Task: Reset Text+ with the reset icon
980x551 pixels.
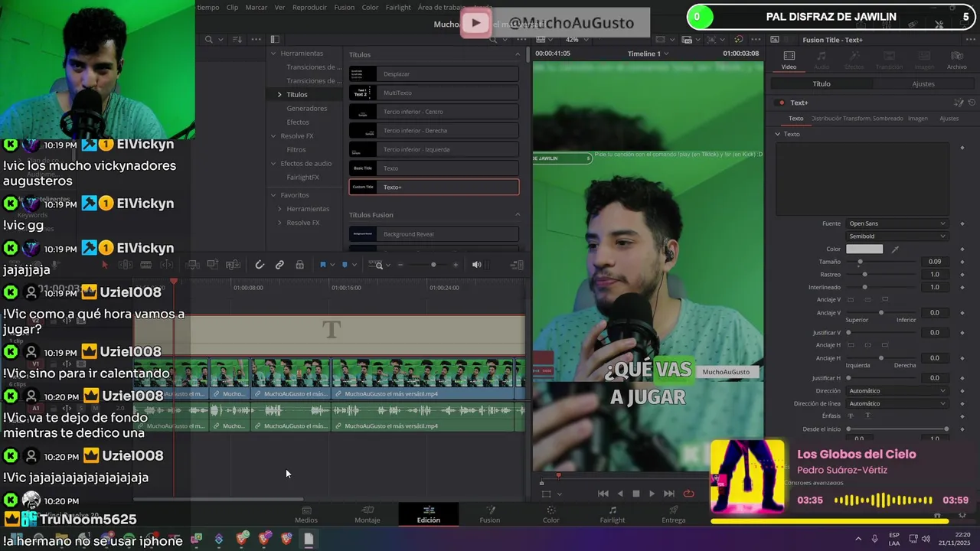Action: coord(972,103)
